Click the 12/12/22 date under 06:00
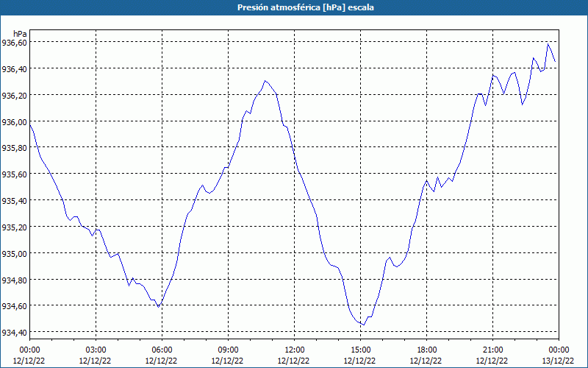Viewport: 588px width, 368px height. [161, 361]
